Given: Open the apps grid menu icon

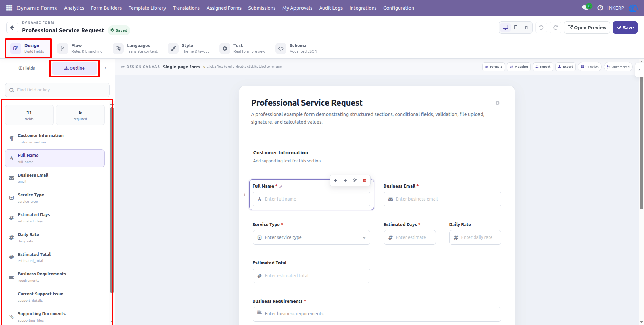Looking at the screenshot, I should (9, 8).
